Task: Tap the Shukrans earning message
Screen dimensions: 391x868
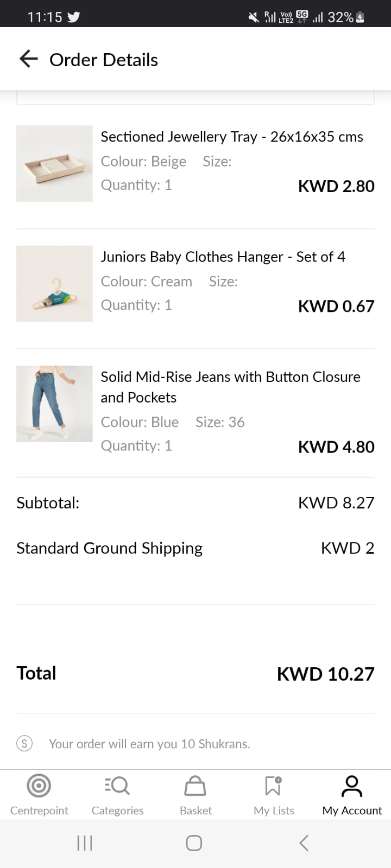Action: click(149, 744)
